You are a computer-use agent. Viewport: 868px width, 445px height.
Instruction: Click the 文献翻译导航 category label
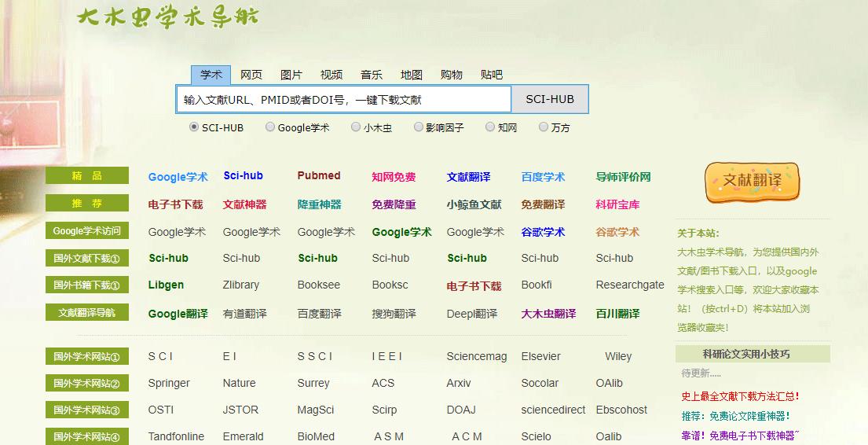(x=87, y=312)
